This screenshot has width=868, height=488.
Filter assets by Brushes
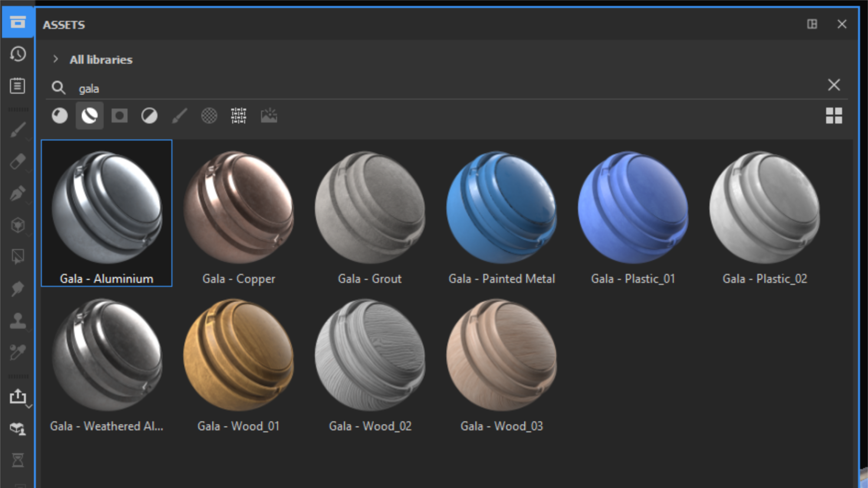(179, 116)
